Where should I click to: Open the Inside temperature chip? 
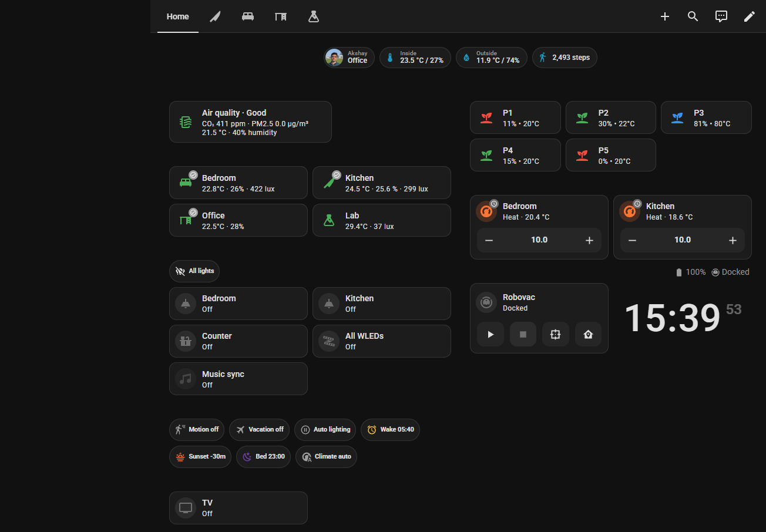click(415, 58)
